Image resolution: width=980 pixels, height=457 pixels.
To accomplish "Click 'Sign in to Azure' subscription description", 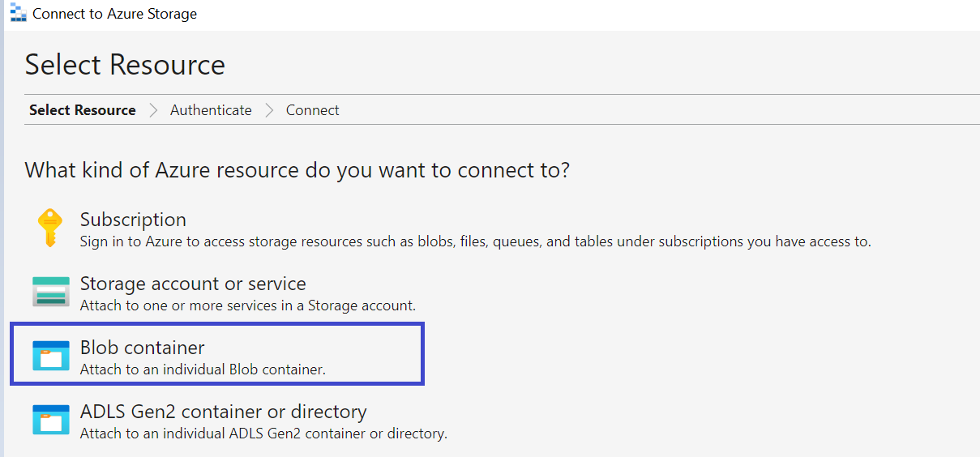I will coord(476,241).
